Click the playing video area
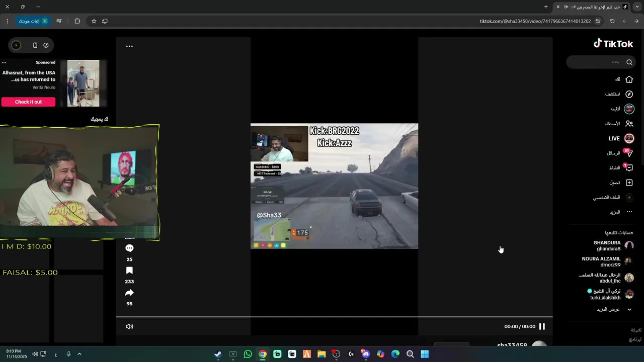Viewport: 644px width, 362px height. 334,186
